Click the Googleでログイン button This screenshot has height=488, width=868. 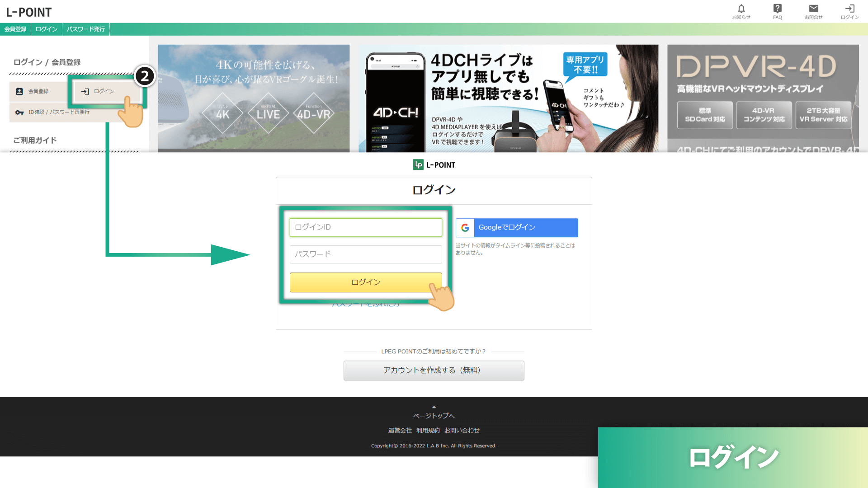tap(517, 228)
